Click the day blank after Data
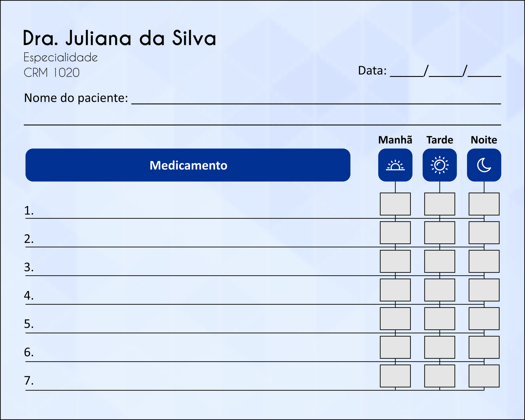 tap(407, 72)
